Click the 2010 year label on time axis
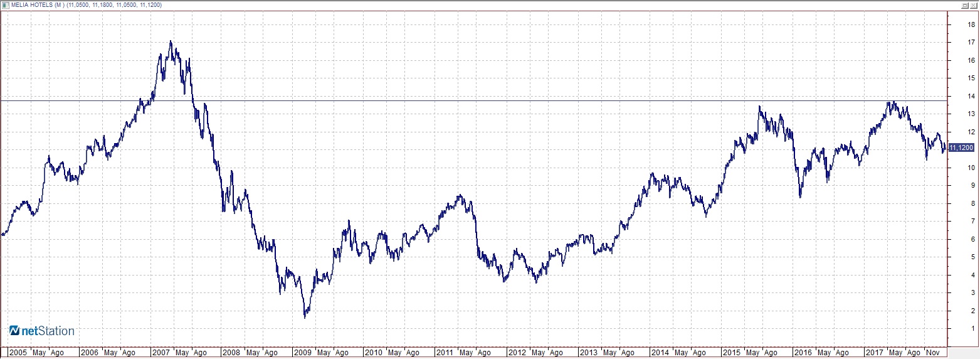980x359 pixels. 374,353
